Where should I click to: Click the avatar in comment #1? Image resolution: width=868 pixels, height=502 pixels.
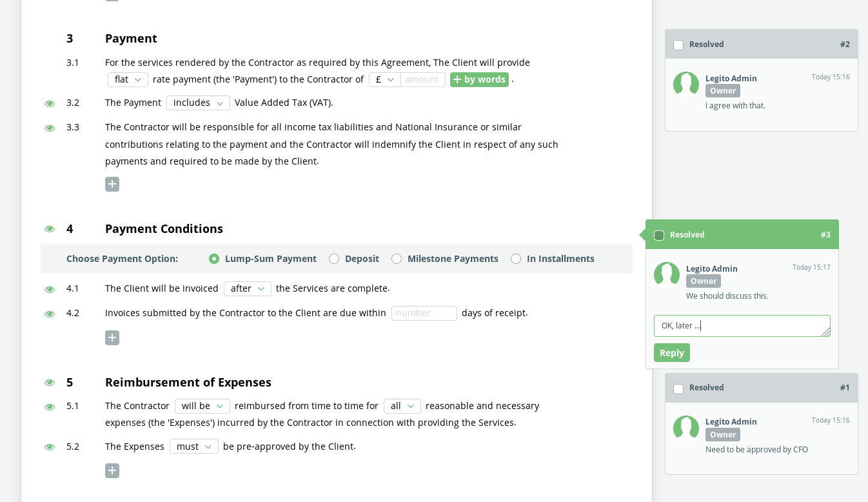pyautogui.click(x=686, y=428)
